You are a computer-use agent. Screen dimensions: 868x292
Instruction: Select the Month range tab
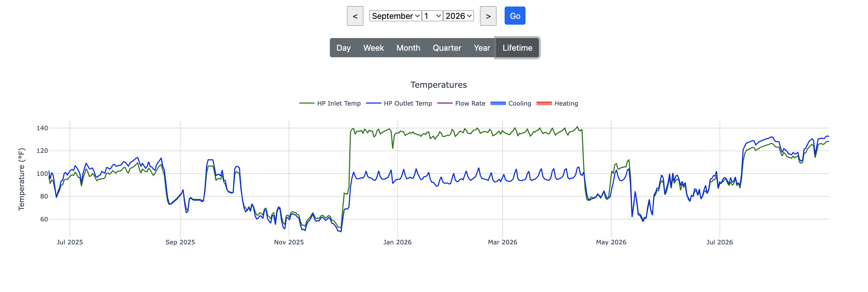tap(408, 48)
